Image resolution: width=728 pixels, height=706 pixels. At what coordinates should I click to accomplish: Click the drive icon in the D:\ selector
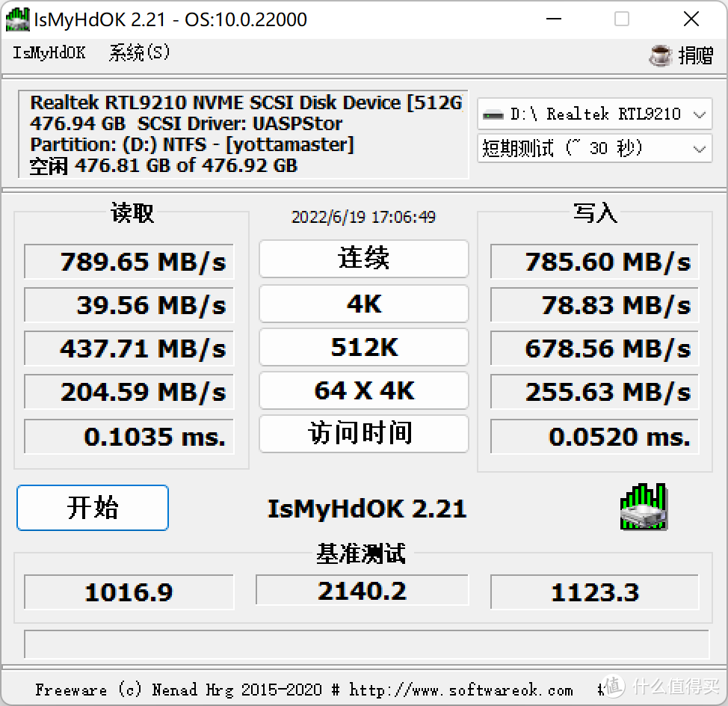coord(493,114)
